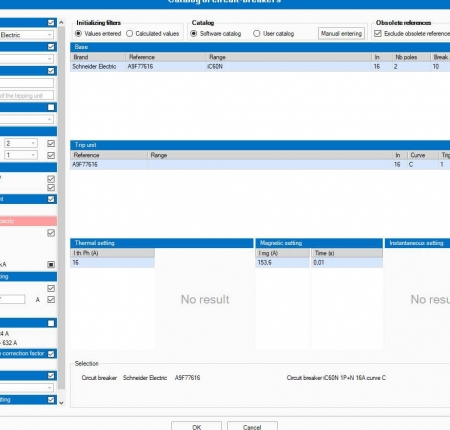The height and width of the screenshot is (430, 450).
Task: Open Manual entering
Action: [x=341, y=34]
